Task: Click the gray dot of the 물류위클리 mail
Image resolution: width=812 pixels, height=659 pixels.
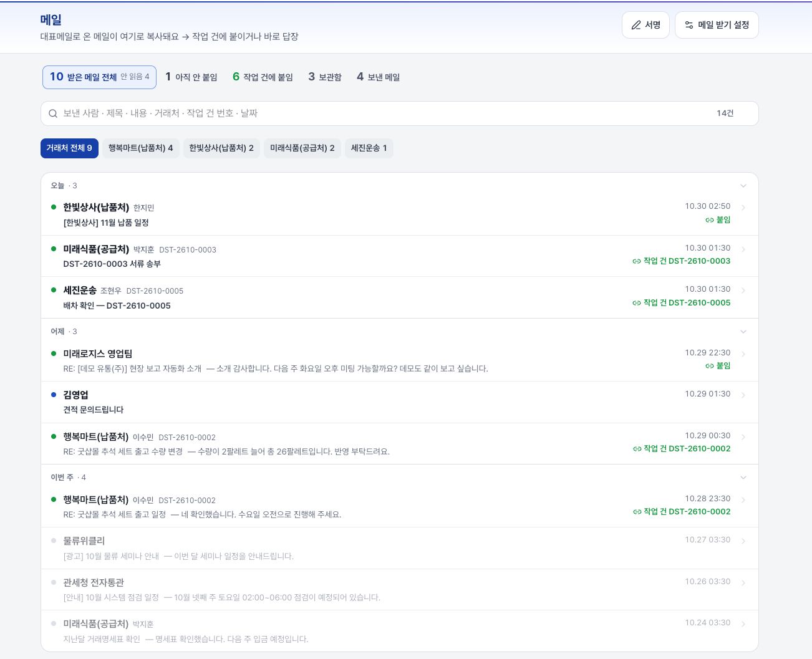Action: [54, 541]
